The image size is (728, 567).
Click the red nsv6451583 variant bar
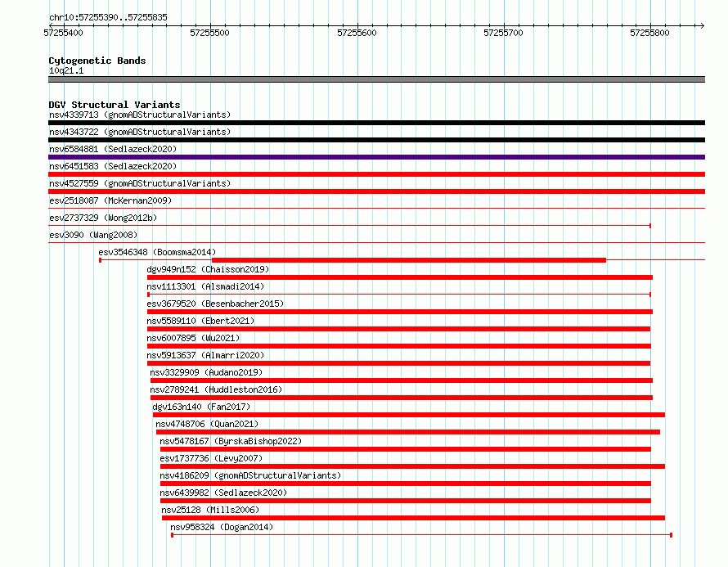point(376,174)
